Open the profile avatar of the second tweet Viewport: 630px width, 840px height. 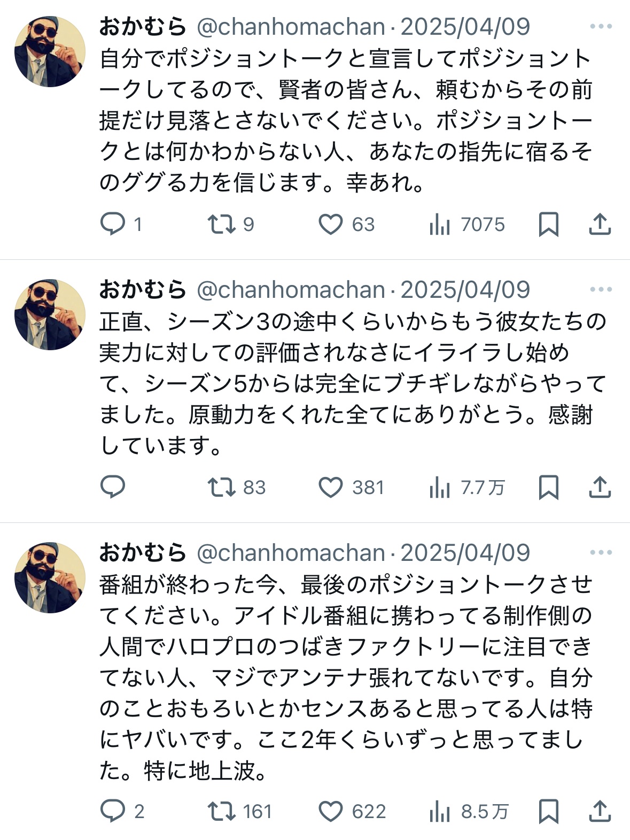tap(50, 314)
